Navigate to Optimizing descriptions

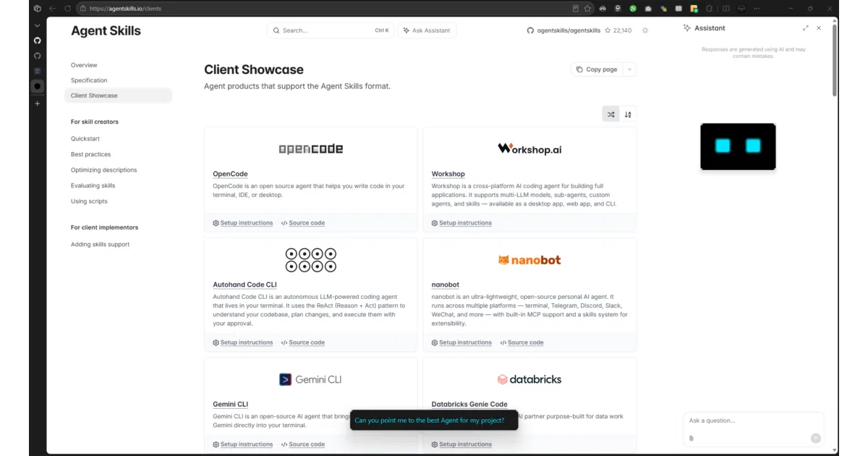(103, 170)
